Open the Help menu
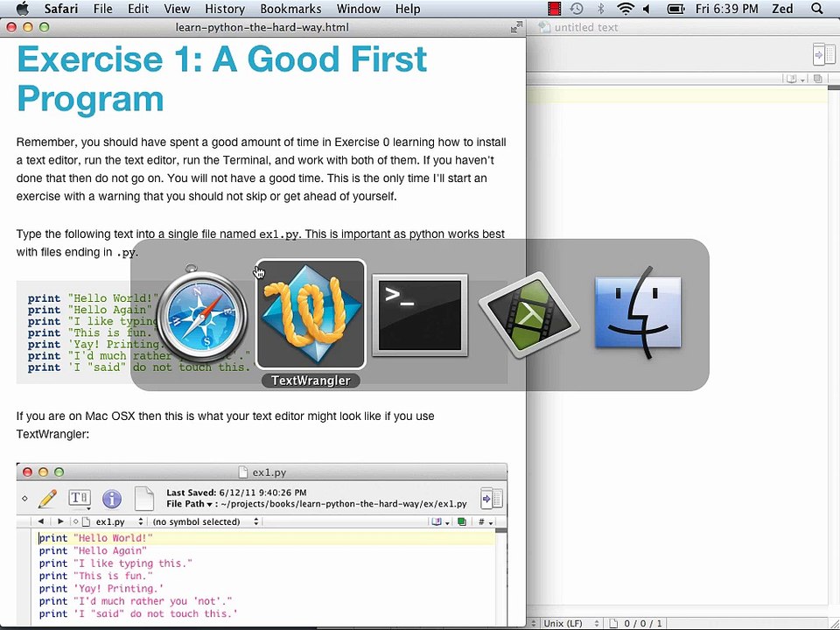The height and width of the screenshot is (630, 840). [x=408, y=9]
